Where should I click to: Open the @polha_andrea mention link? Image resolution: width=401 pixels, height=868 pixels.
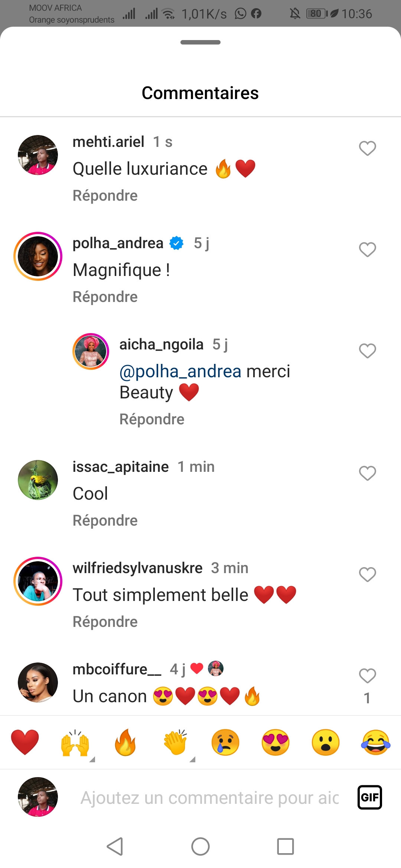click(180, 371)
